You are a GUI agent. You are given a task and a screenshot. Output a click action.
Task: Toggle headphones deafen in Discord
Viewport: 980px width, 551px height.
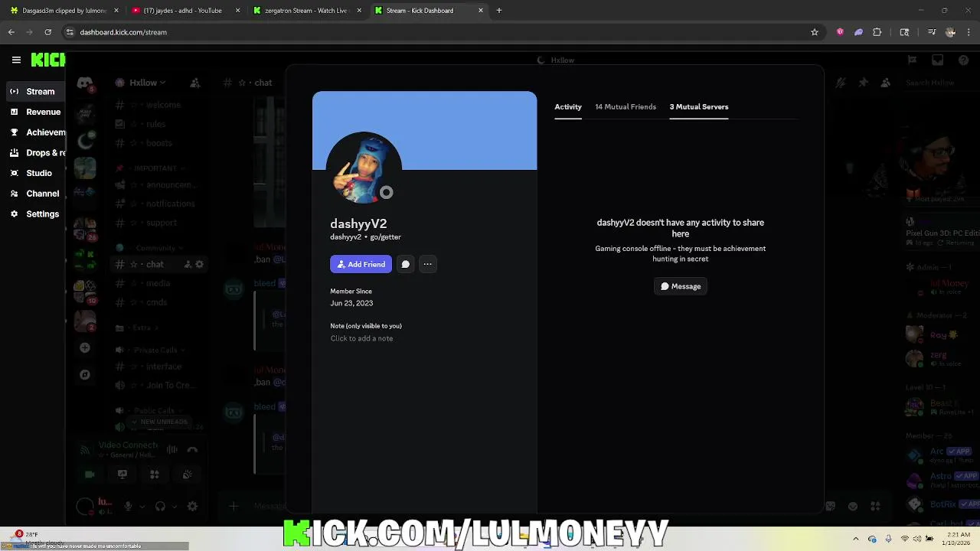(x=160, y=506)
